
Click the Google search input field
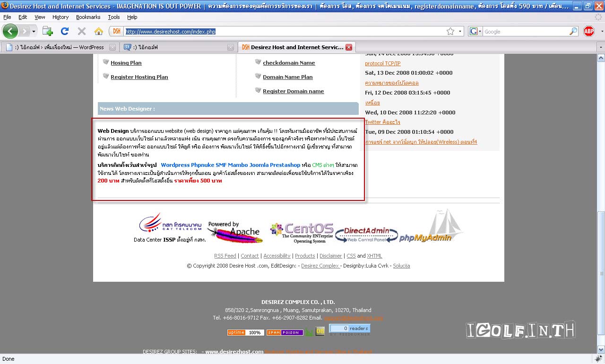pos(526,31)
